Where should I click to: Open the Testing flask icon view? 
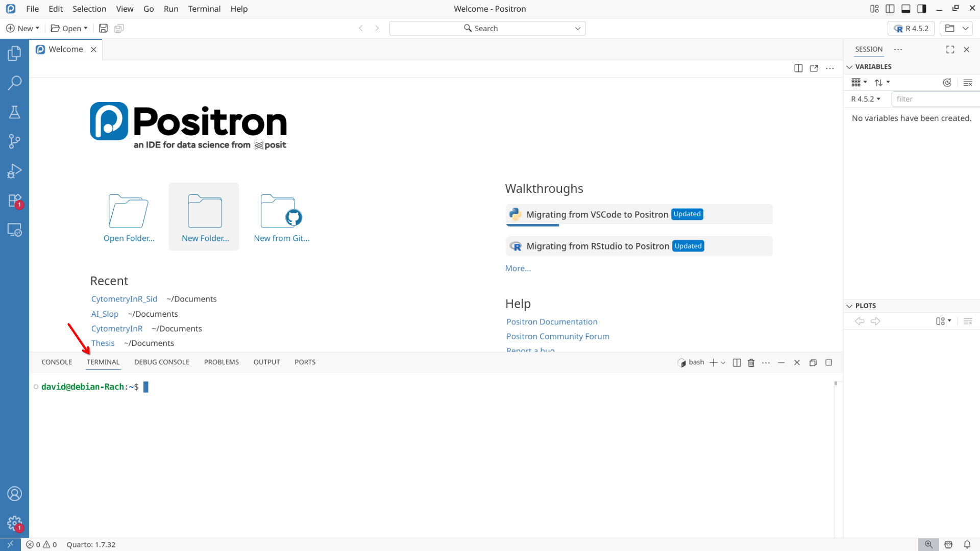coord(14,112)
